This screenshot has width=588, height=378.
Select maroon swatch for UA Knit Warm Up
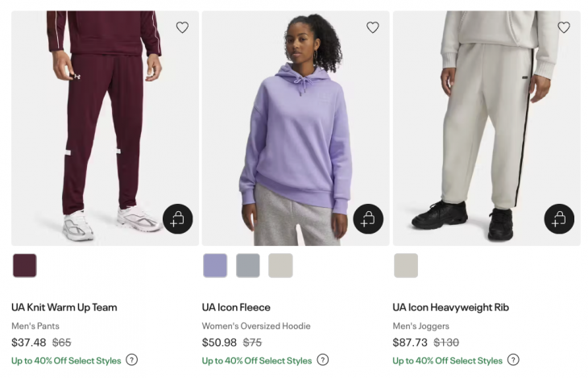point(25,265)
